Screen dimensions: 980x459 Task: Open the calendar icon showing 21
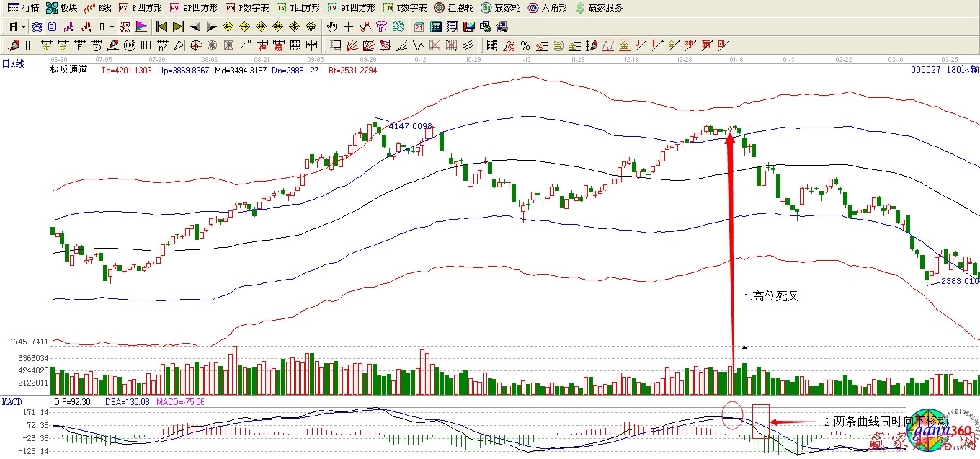[x=419, y=27]
